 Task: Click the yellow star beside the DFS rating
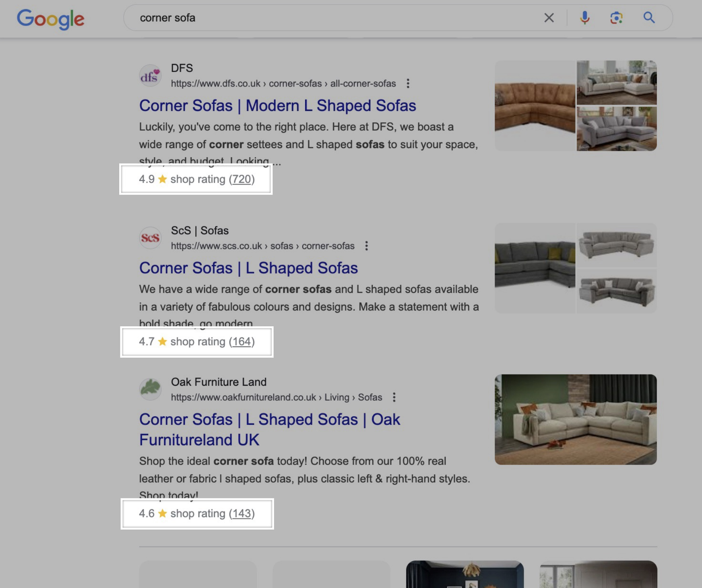(x=162, y=179)
